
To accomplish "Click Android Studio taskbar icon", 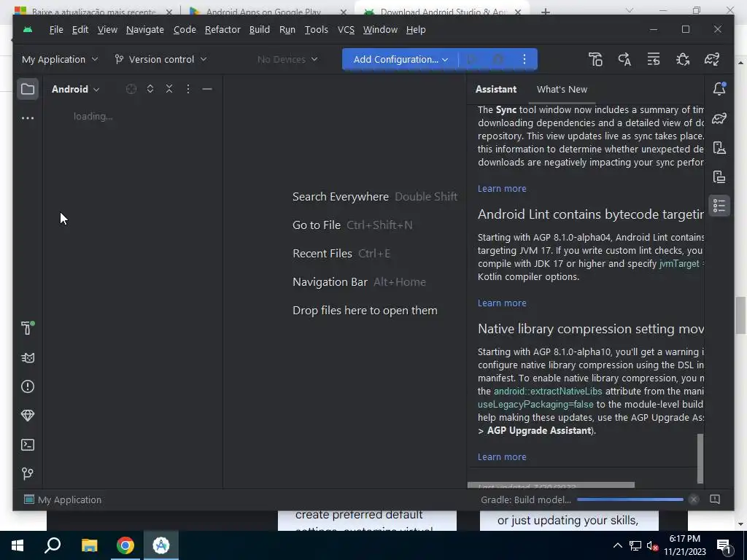I will (161, 545).
